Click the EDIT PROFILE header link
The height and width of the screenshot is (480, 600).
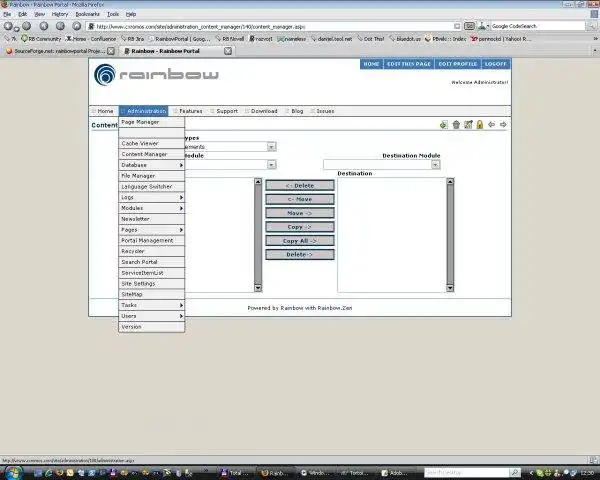pos(458,64)
